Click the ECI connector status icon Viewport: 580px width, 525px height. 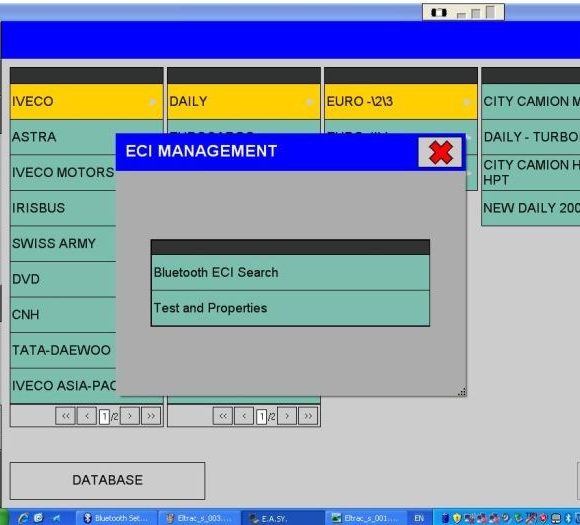[x=439, y=13]
